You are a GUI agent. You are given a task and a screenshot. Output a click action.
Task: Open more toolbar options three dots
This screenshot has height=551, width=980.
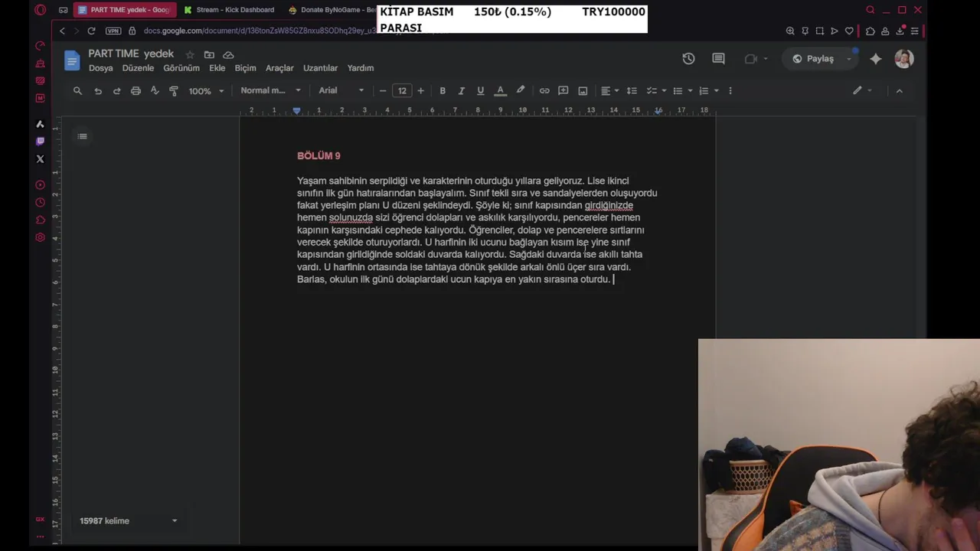tap(730, 90)
